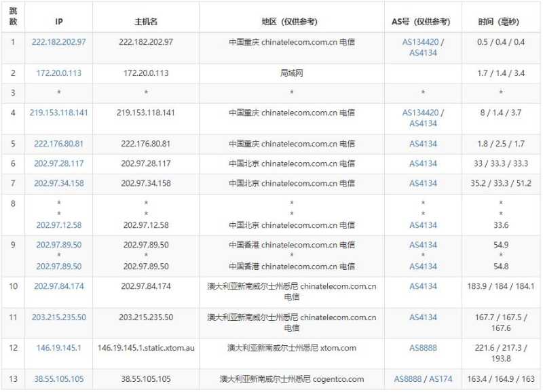Open AS134420 link in hop 4 row

coord(420,113)
